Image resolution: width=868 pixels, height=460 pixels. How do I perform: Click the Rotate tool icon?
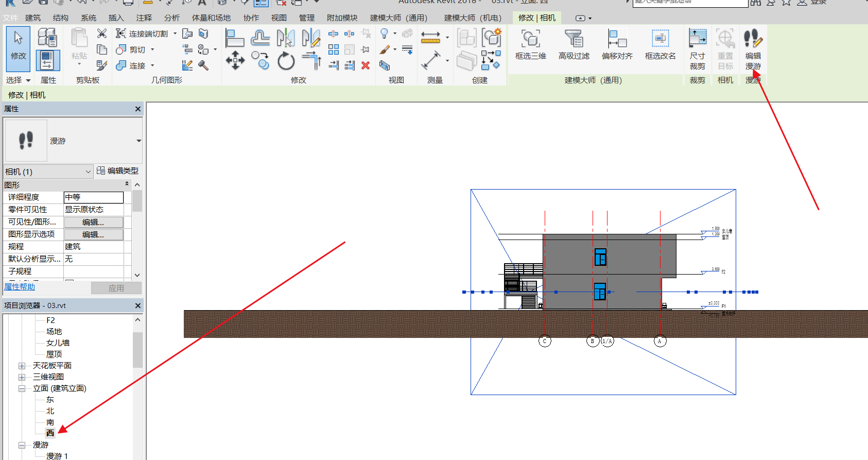[x=286, y=61]
